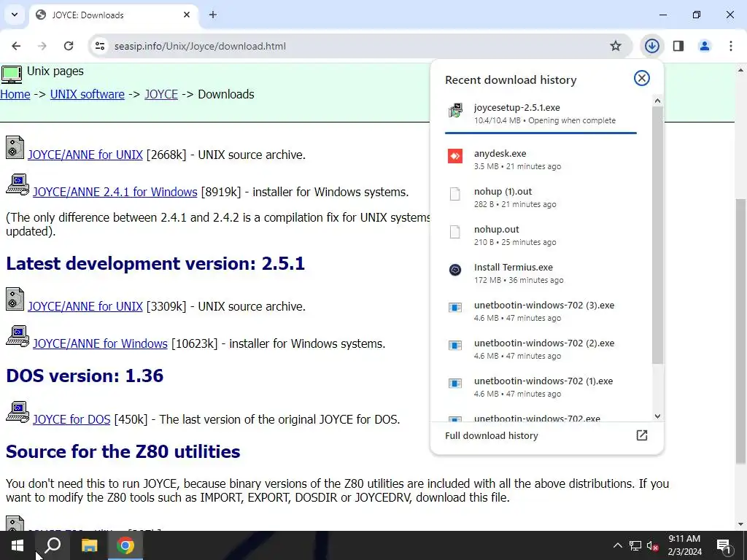The height and width of the screenshot is (560, 747).
Task: Click the nohup (1).out file icon
Action: click(x=455, y=194)
